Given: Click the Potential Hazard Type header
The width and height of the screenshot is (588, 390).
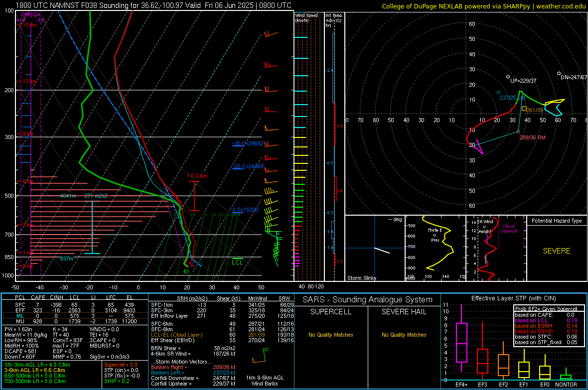Looking at the screenshot, I should coord(557,221).
